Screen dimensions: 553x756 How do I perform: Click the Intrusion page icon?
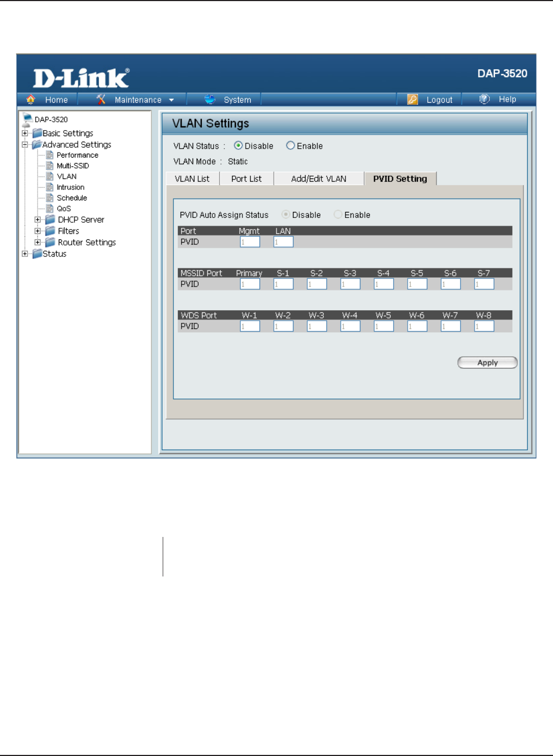(x=49, y=187)
